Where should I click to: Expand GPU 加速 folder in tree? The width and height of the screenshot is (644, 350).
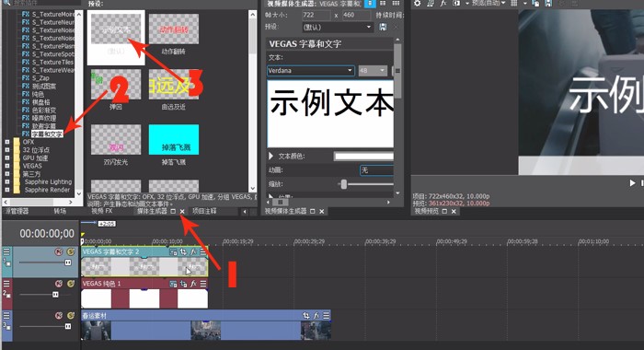click(7, 157)
